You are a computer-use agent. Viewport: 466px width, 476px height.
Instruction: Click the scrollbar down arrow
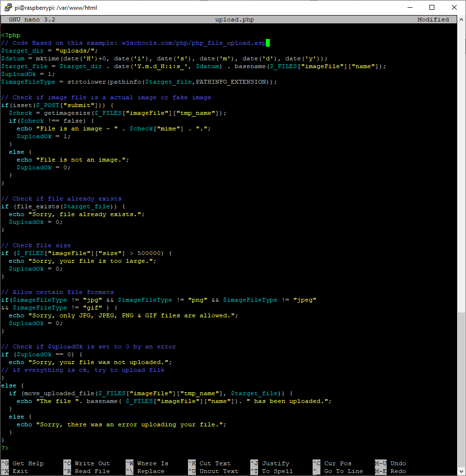pos(461,472)
